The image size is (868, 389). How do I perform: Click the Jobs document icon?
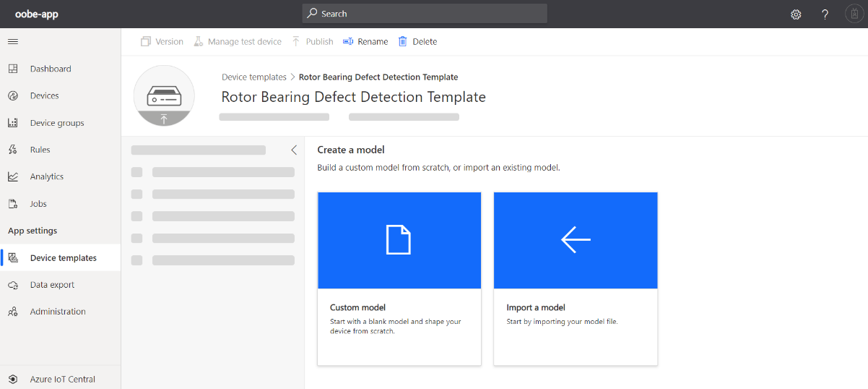13,204
